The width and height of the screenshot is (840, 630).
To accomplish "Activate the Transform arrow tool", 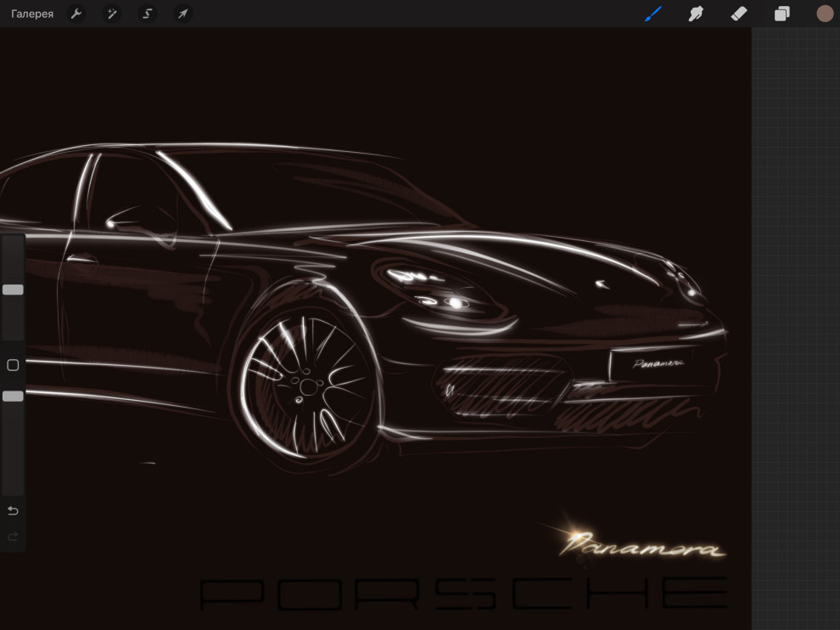I will pyautogui.click(x=182, y=14).
